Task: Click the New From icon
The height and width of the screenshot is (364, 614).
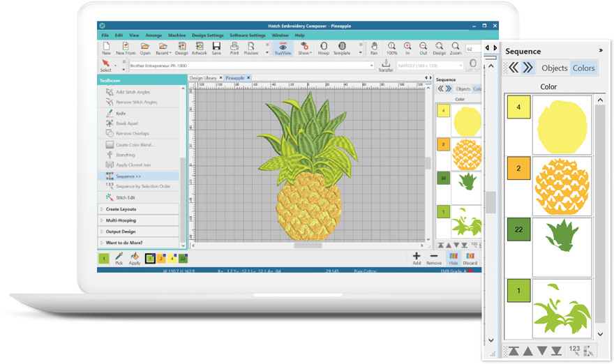Action: 126,49
